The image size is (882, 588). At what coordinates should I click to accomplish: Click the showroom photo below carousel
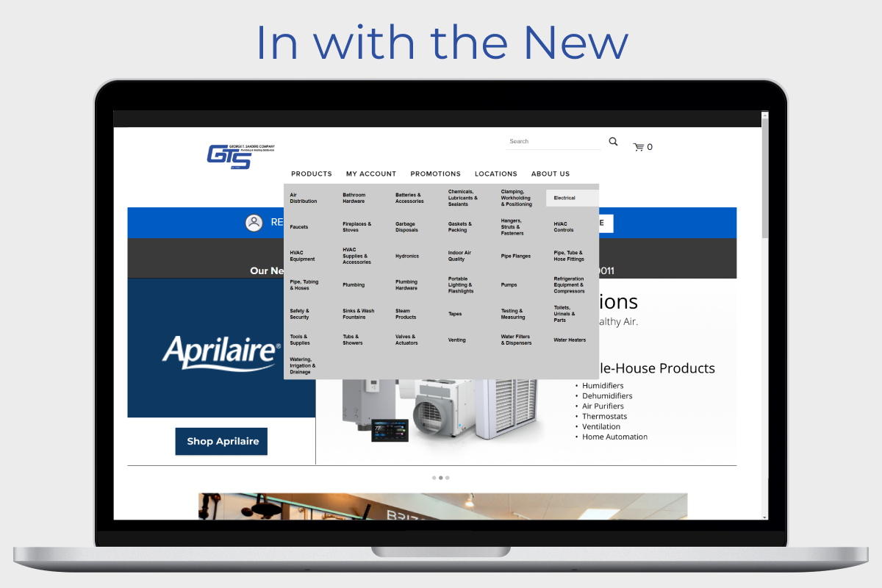(443, 506)
